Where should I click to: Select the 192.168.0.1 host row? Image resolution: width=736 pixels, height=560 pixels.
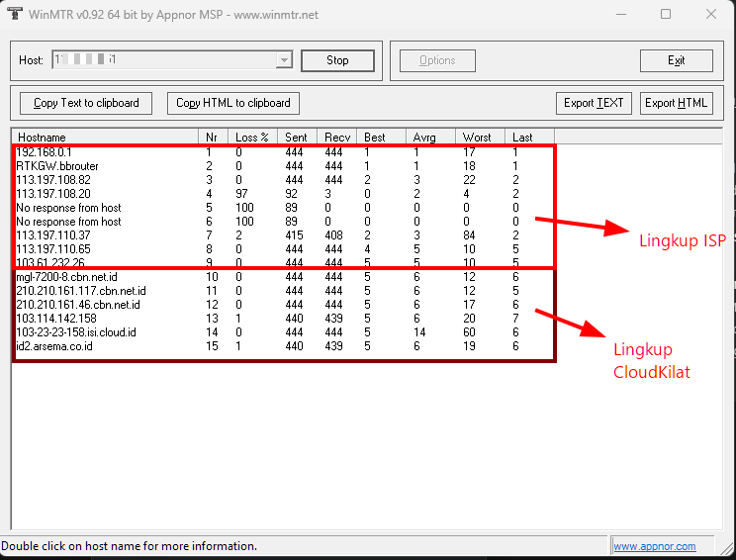pos(44,152)
